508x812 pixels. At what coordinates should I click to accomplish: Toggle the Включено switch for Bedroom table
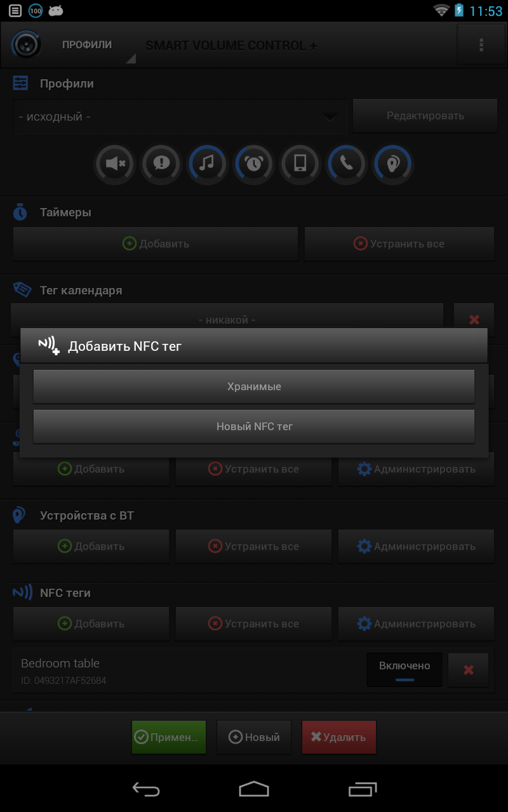coord(404,670)
